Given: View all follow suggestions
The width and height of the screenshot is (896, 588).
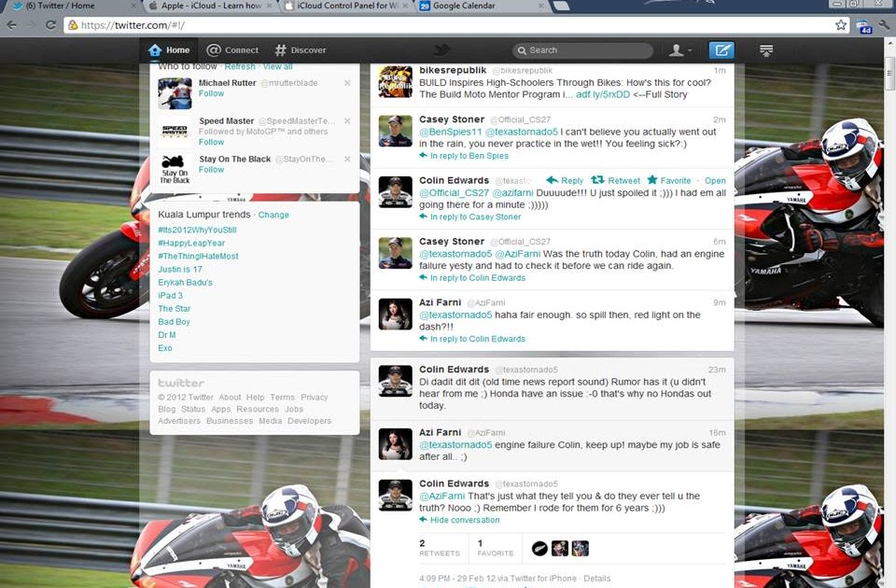Looking at the screenshot, I should (x=278, y=66).
